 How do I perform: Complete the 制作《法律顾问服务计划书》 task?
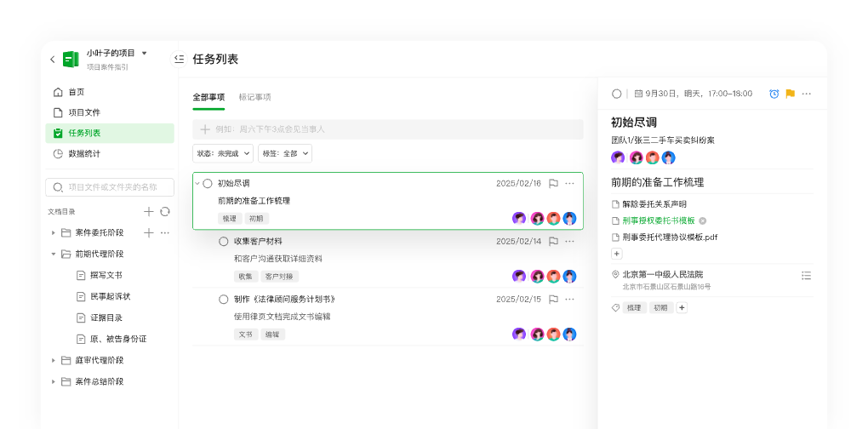click(x=224, y=300)
